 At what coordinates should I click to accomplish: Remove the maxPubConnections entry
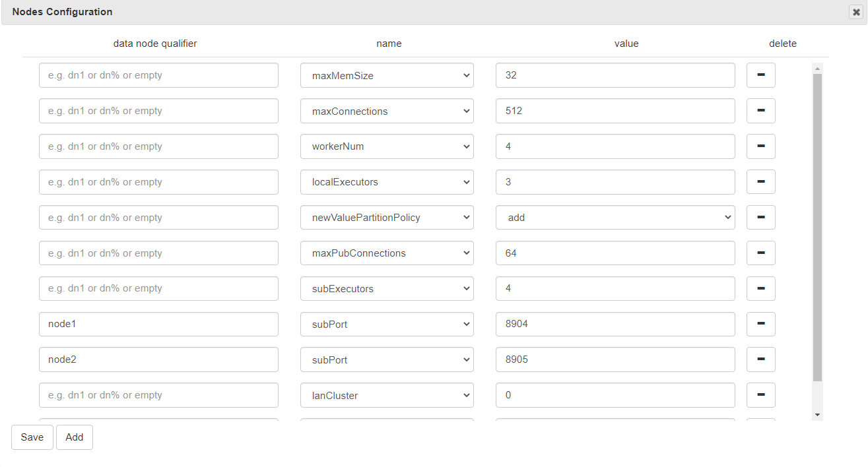pyautogui.click(x=760, y=253)
